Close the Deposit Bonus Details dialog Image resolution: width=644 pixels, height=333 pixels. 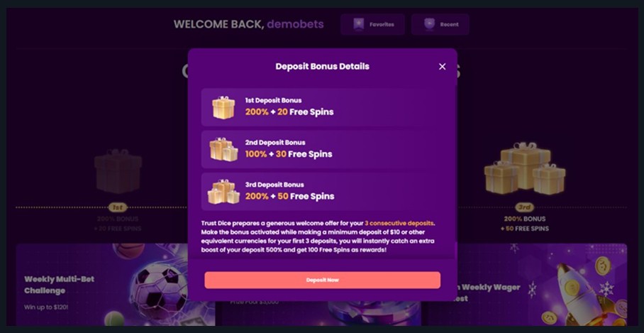pos(443,67)
